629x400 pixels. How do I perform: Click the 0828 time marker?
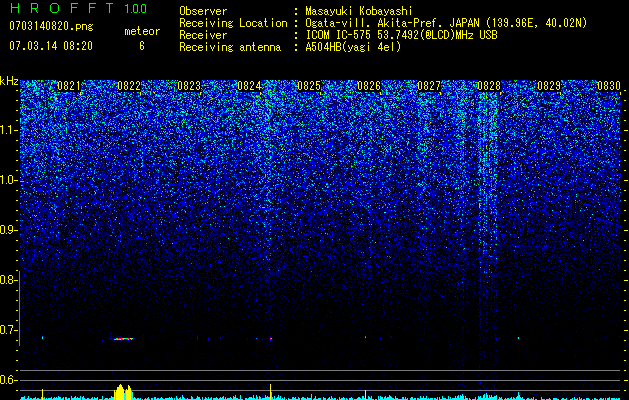click(x=489, y=85)
